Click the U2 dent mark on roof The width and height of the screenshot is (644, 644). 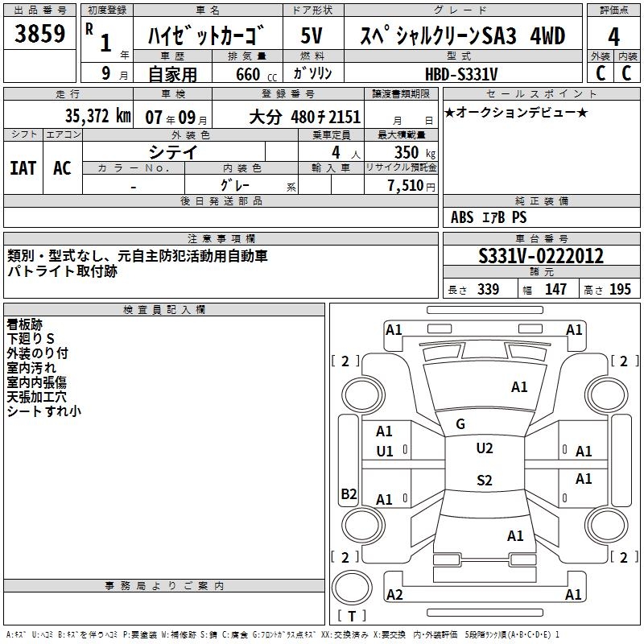click(x=485, y=448)
